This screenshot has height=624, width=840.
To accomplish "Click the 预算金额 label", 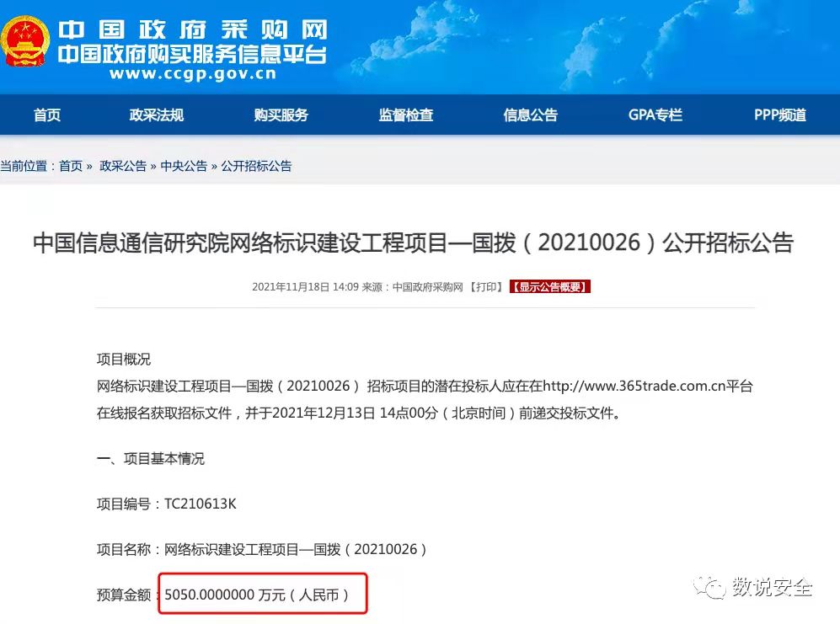I will [x=124, y=595].
